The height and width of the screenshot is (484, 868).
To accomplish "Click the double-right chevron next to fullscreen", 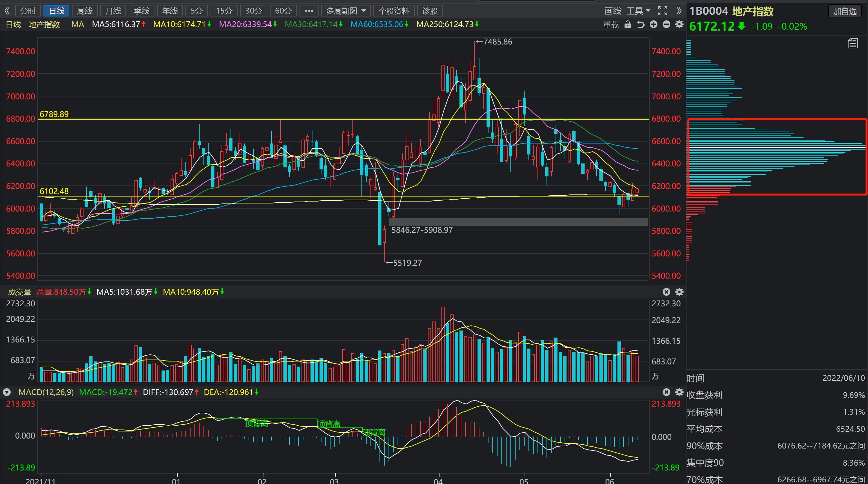I will tap(679, 11).
